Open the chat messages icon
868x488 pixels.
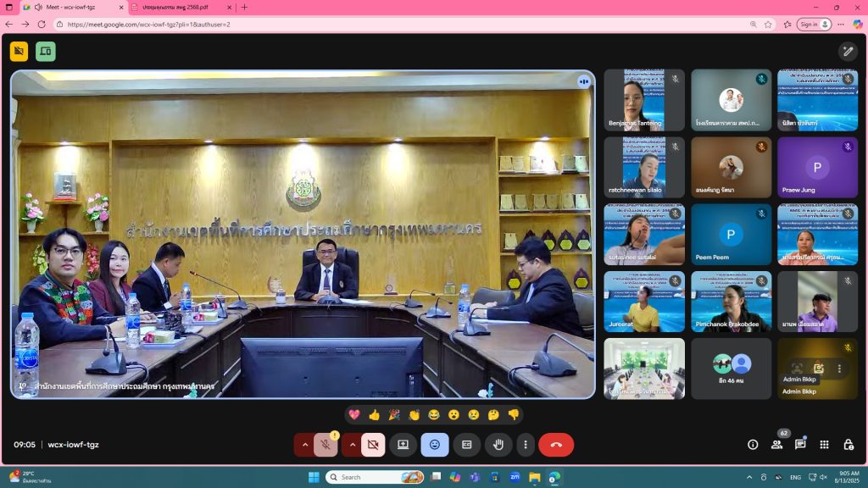point(800,444)
